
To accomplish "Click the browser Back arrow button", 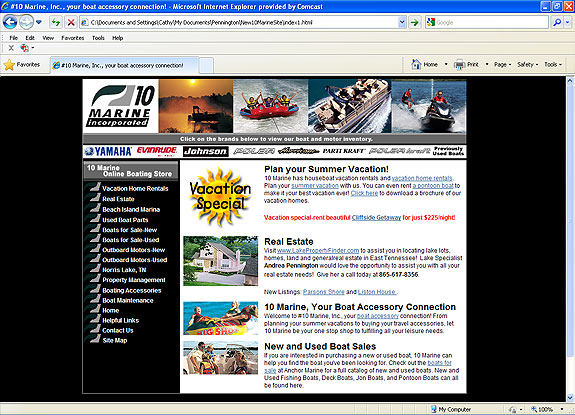I will (10, 22).
